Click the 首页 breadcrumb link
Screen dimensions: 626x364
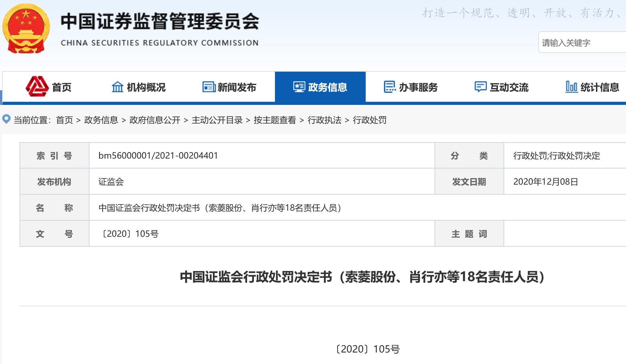(64, 120)
